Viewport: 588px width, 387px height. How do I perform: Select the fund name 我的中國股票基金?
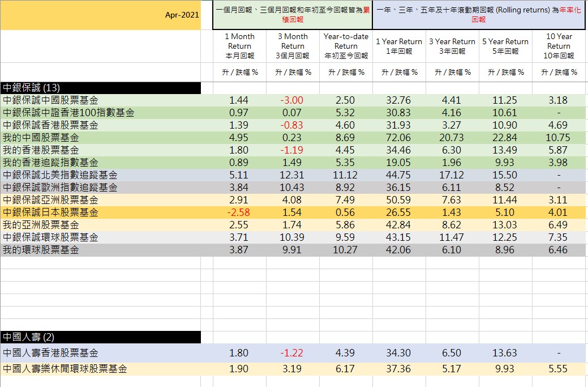[41, 137]
